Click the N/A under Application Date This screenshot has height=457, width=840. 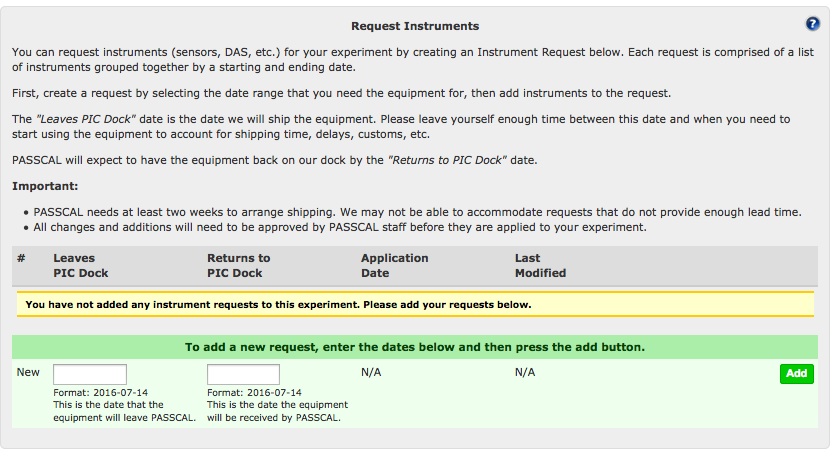click(371, 372)
